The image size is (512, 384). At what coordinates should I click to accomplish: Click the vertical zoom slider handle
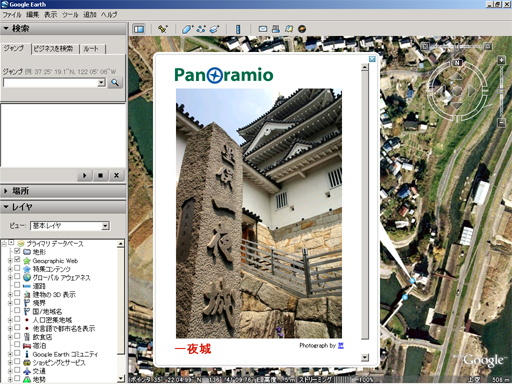[501, 91]
